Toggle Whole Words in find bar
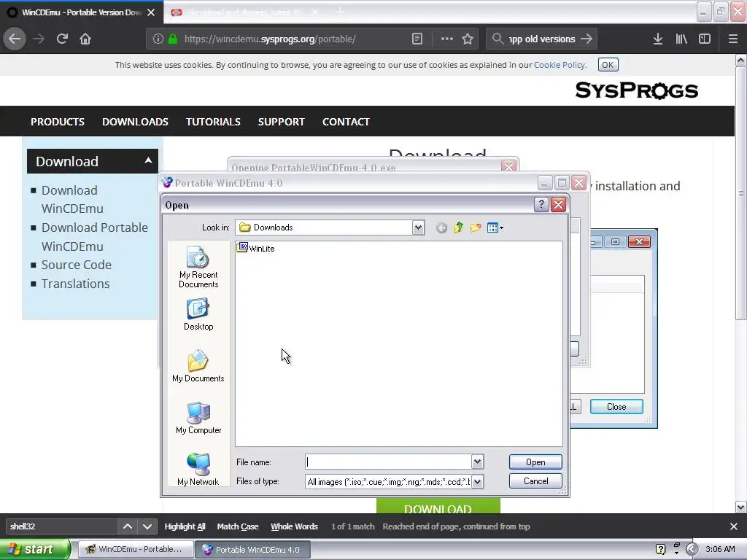 (x=294, y=526)
